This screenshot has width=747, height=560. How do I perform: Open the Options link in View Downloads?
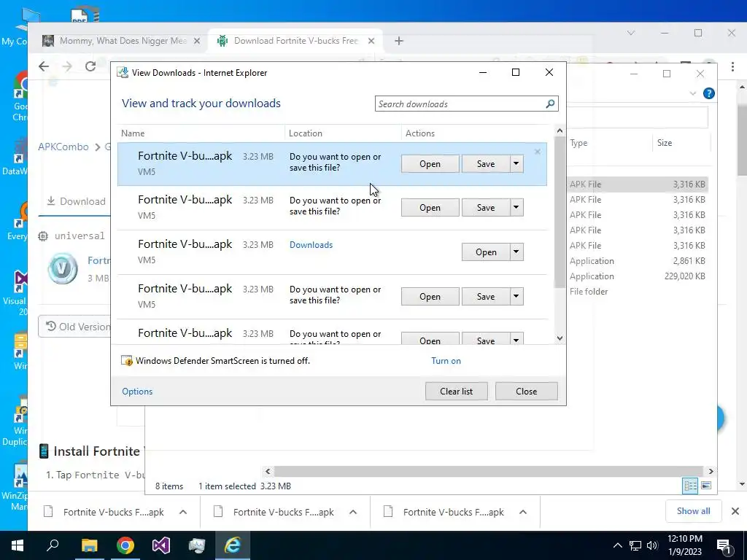pos(137,391)
